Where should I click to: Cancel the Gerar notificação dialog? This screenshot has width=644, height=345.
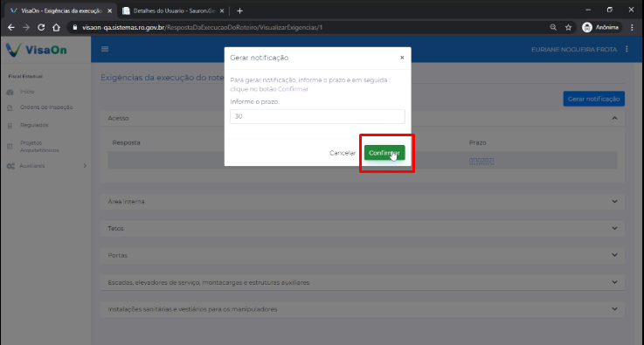tap(343, 153)
